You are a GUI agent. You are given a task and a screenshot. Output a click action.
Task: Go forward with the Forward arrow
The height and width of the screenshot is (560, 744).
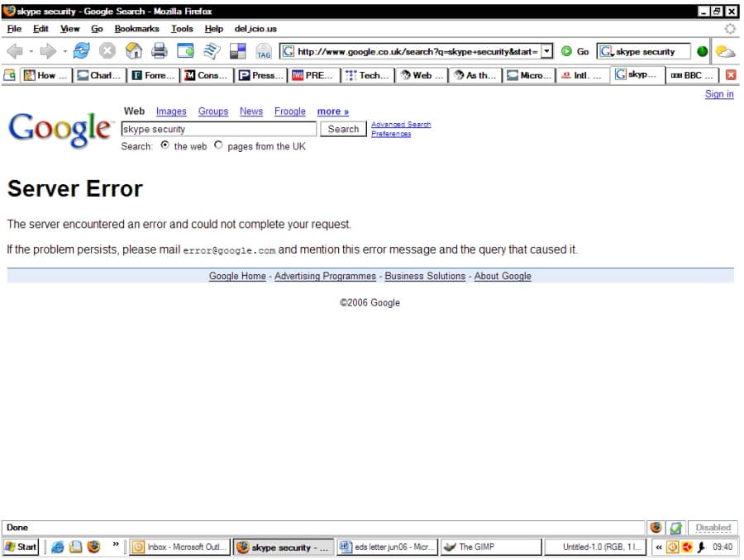click(48, 50)
